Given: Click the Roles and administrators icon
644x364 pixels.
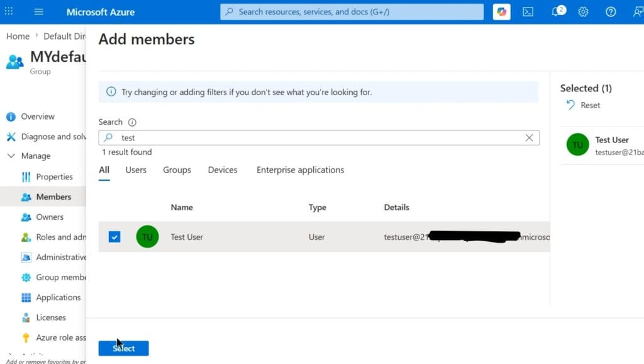Looking at the screenshot, I should pyautogui.click(x=26, y=237).
